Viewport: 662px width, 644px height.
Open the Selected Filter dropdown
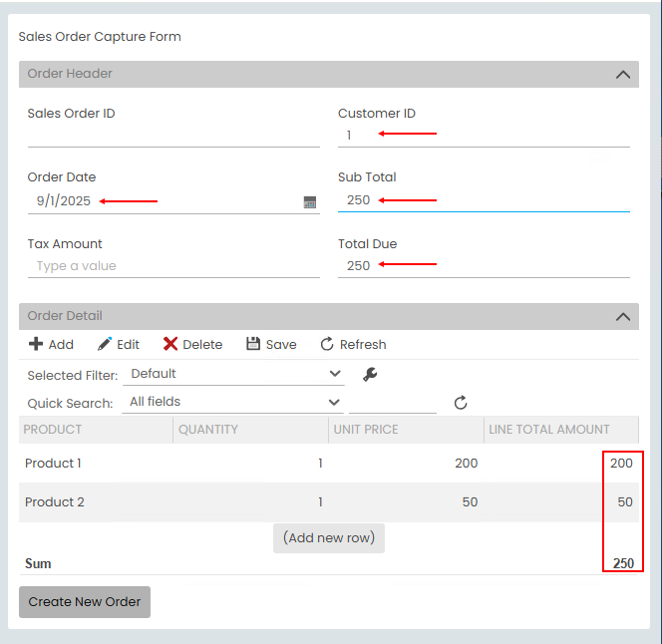pyautogui.click(x=235, y=374)
